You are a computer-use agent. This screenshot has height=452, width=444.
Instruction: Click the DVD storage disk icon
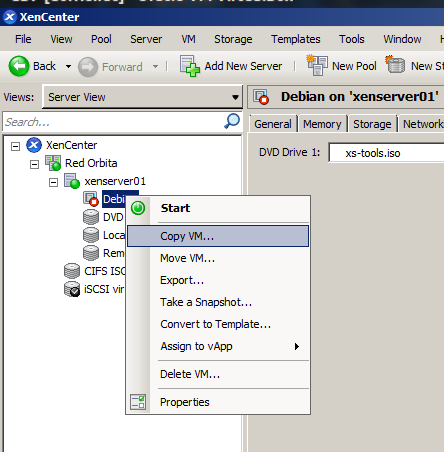(91, 217)
